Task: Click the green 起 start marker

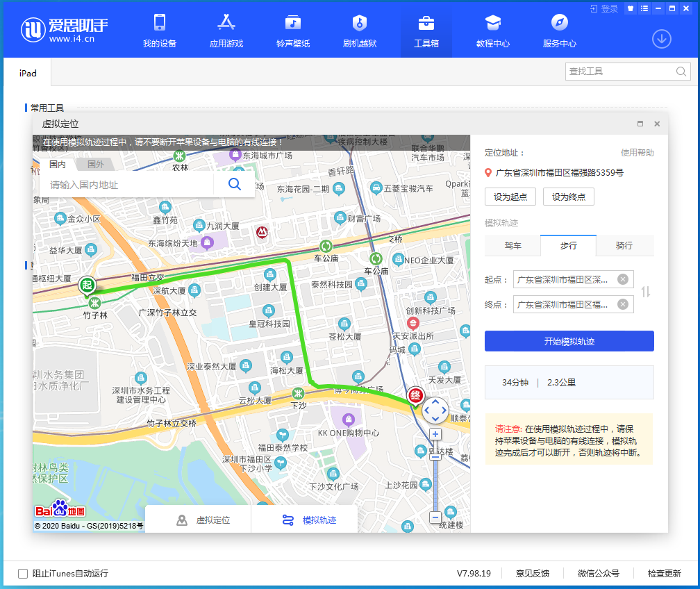Action: click(87, 285)
